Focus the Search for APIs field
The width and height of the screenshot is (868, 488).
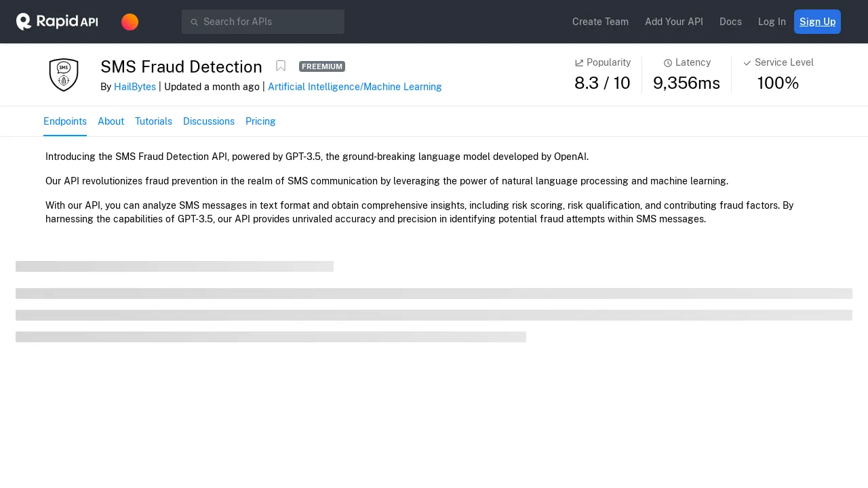(271, 22)
